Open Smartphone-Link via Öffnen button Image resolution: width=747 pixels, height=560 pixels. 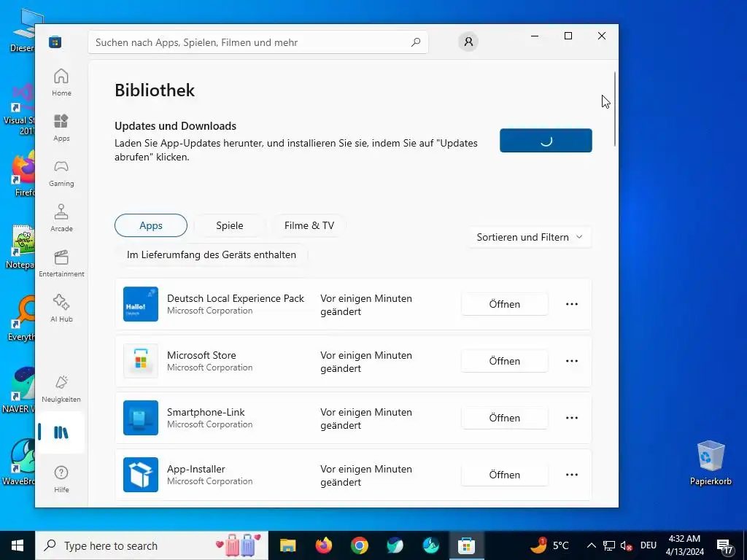click(x=505, y=418)
